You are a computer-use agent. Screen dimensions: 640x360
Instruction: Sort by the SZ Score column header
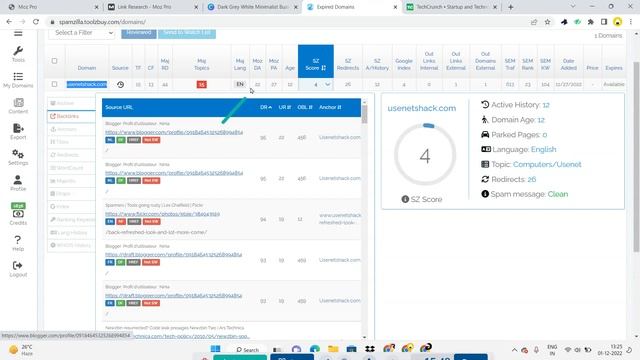(x=316, y=61)
